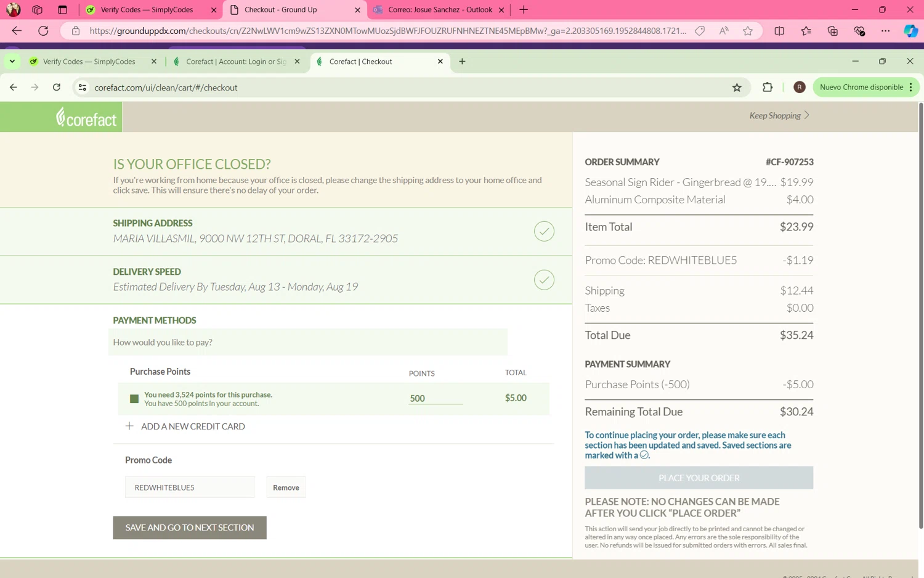924x578 pixels.
Task: Expand the Chrome tab search dropdown
Action: (12, 62)
